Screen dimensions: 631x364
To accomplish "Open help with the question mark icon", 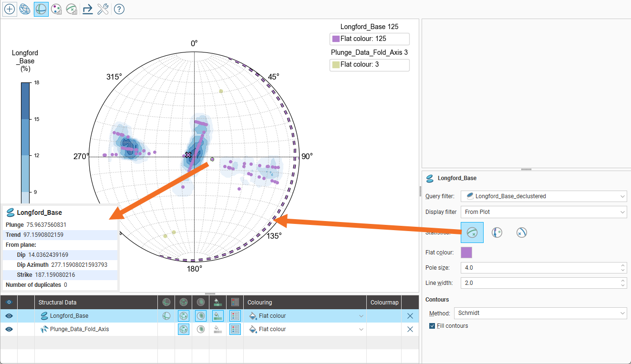I will tap(119, 9).
